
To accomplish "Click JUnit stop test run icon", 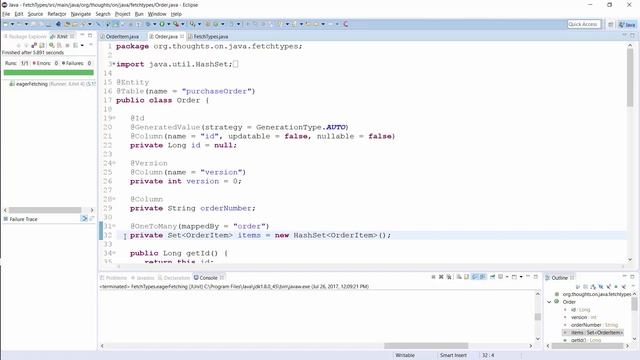I will click(x=67, y=45).
